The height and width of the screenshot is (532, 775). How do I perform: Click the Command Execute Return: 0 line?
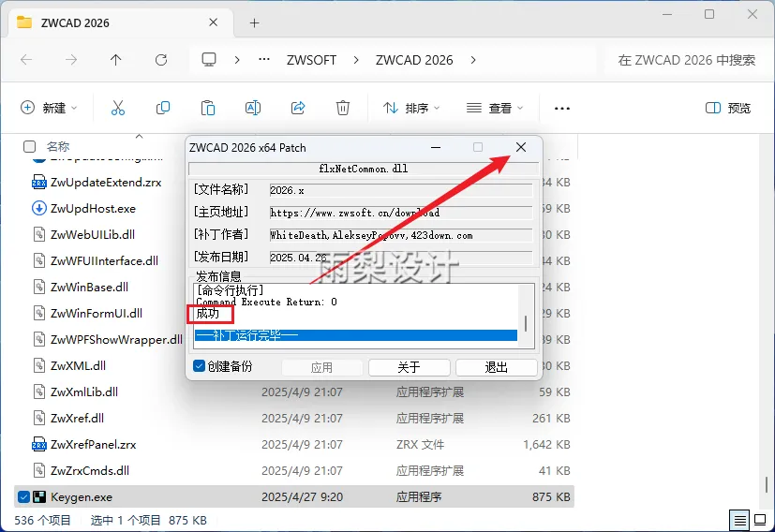(266, 302)
